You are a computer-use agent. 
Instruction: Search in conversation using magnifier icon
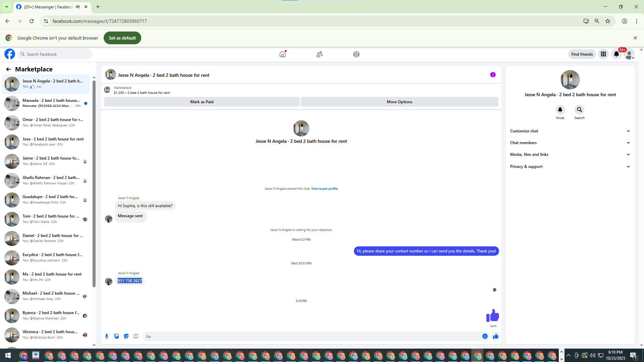click(x=579, y=110)
